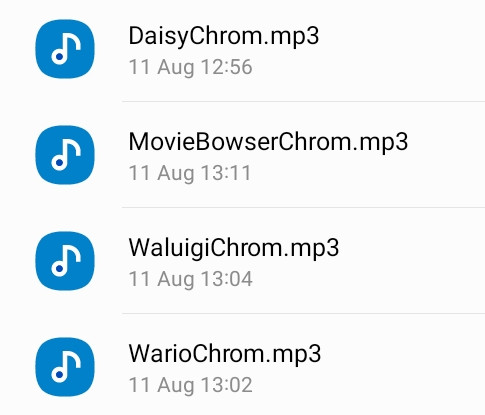
Task: Click the 11 Aug 13:04 timestamp
Action: coord(190,279)
